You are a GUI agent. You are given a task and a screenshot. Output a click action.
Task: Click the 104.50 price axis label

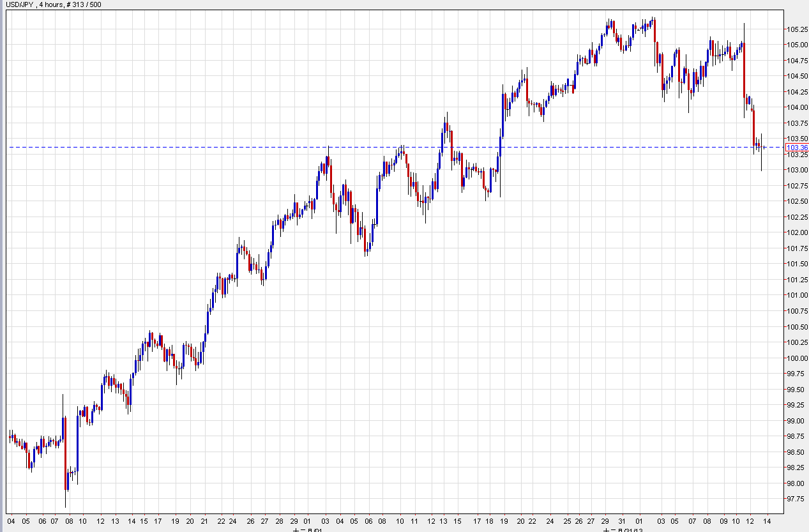click(x=797, y=76)
